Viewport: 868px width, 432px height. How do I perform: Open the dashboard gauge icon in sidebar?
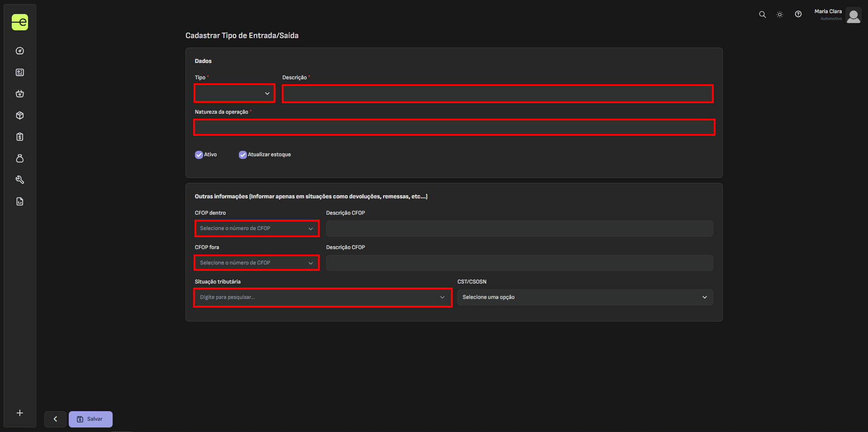pyautogui.click(x=20, y=51)
